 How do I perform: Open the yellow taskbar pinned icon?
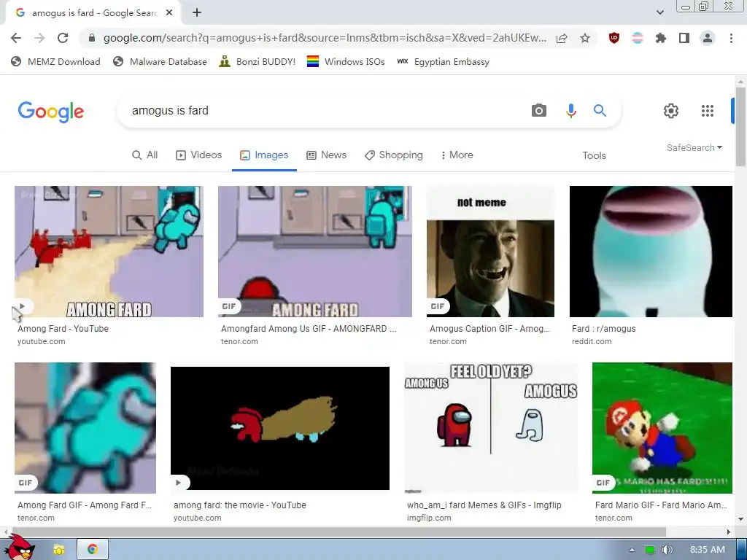click(x=59, y=550)
